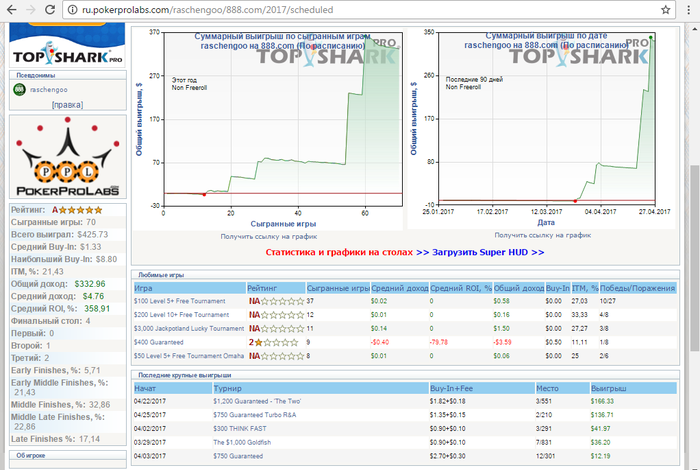Click 'Всего выиграл: $425.73' stat
Screen dimensions: 700x470
pos(59,234)
